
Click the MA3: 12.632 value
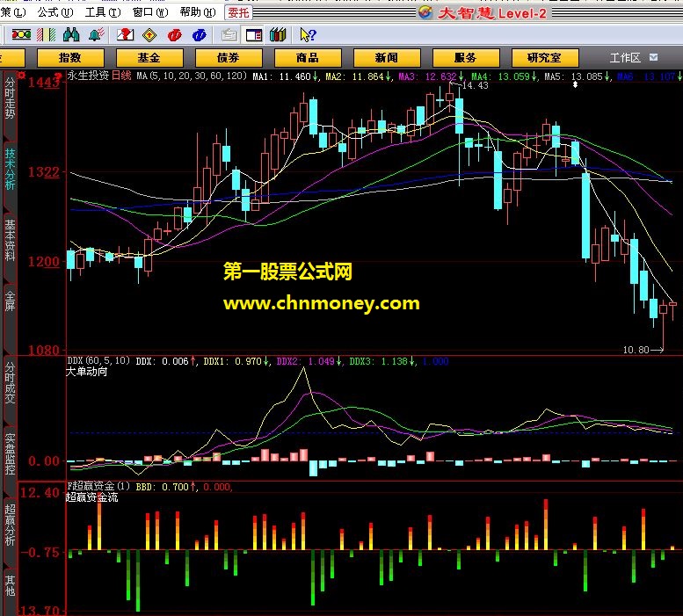pyautogui.click(x=432, y=76)
